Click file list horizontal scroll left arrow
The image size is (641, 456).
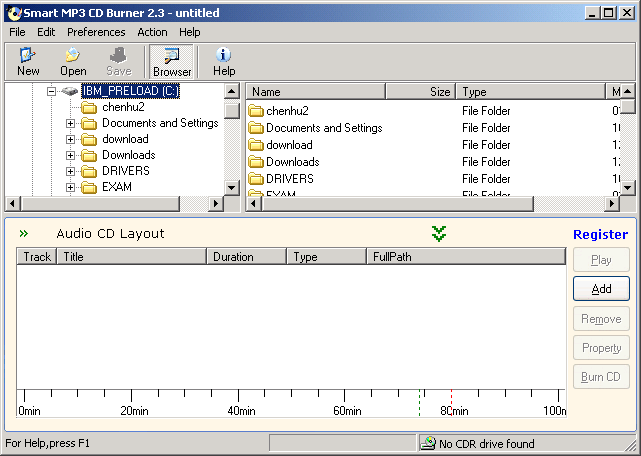pos(253,203)
